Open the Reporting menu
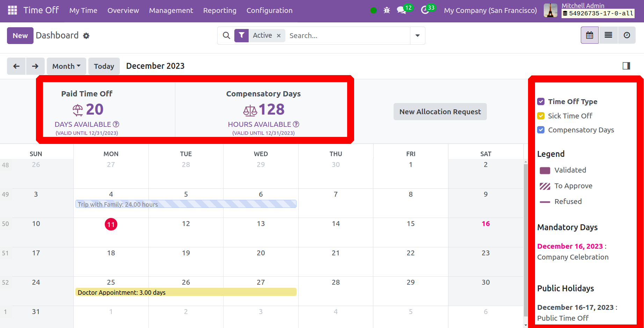This screenshot has height=328, width=644. [220, 10]
